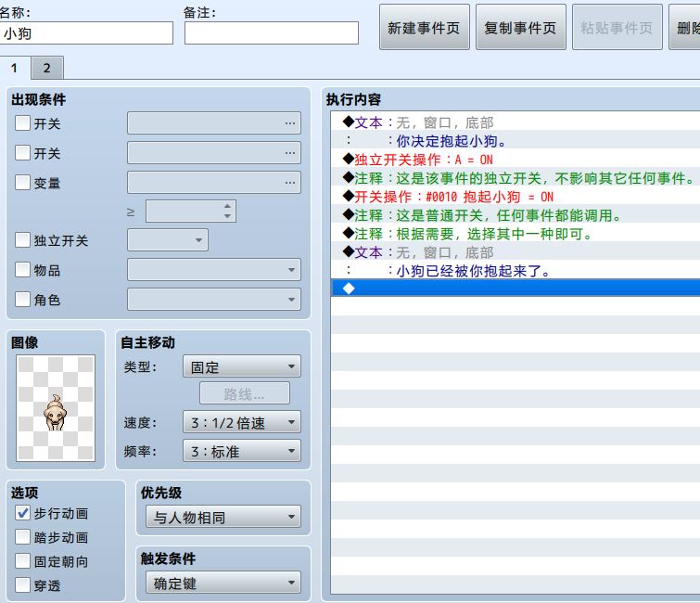
Task: Click the empty 备注 input field
Action: 272,33
